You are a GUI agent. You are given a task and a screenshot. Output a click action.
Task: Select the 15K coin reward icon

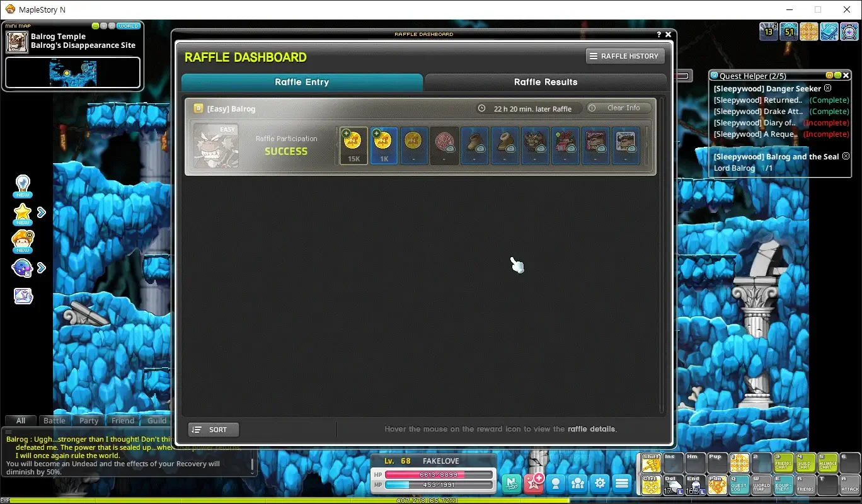[353, 146]
